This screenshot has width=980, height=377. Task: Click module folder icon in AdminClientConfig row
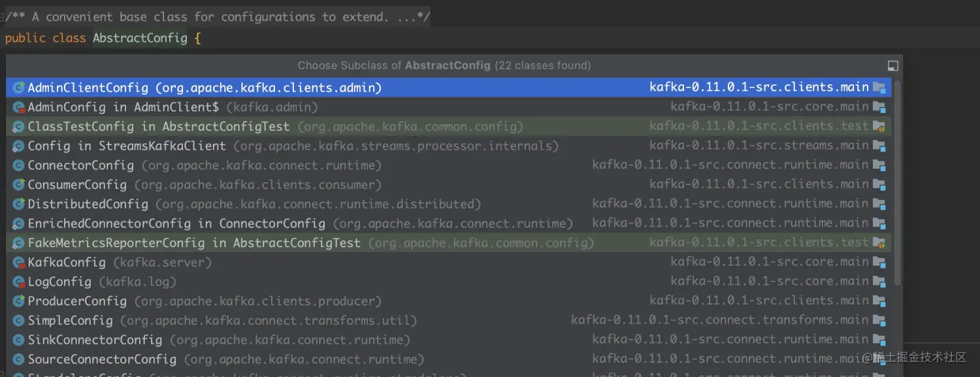click(x=879, y=88)
